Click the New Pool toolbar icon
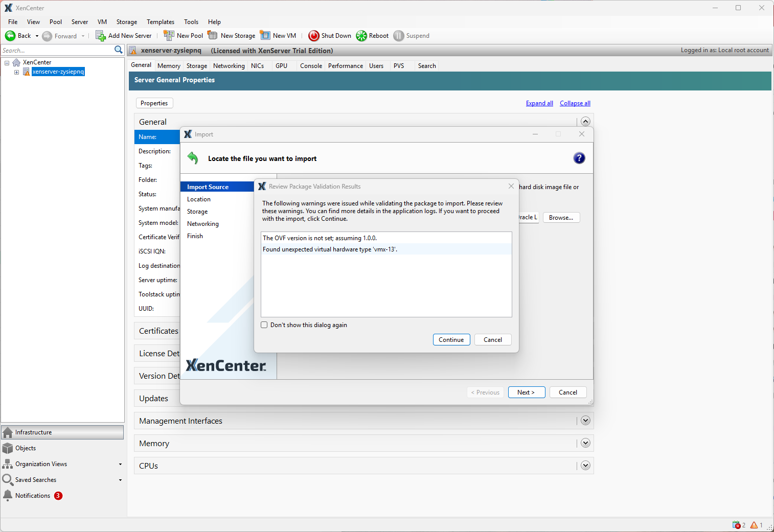Viewport: 774px width, 532px height. pos(169,35)
